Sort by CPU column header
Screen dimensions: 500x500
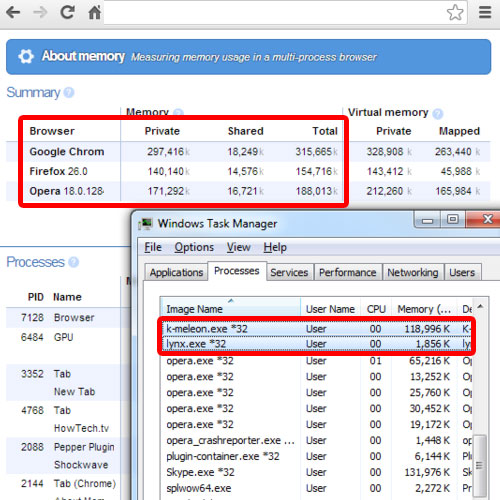point(376,309)
